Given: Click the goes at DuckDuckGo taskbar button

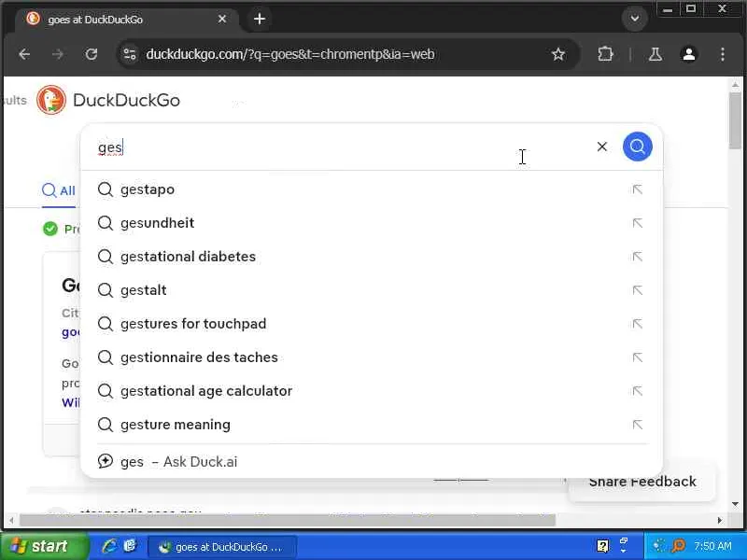Looking at the screenshot, I should pyautogui.click(x=222, y=547).
